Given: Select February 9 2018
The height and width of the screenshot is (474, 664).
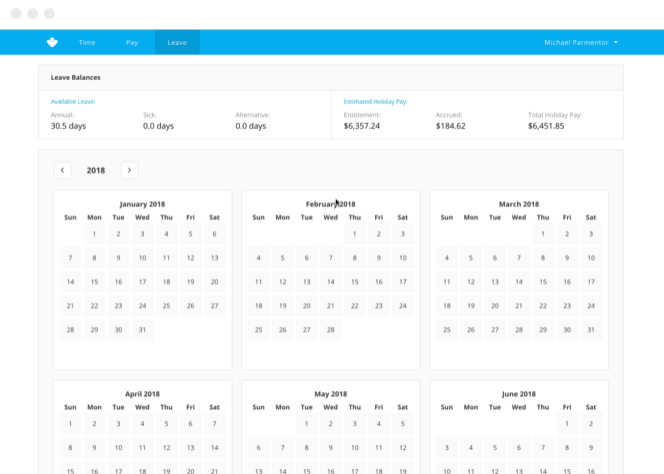Looking at the screenshot, I should pos(379,258).
